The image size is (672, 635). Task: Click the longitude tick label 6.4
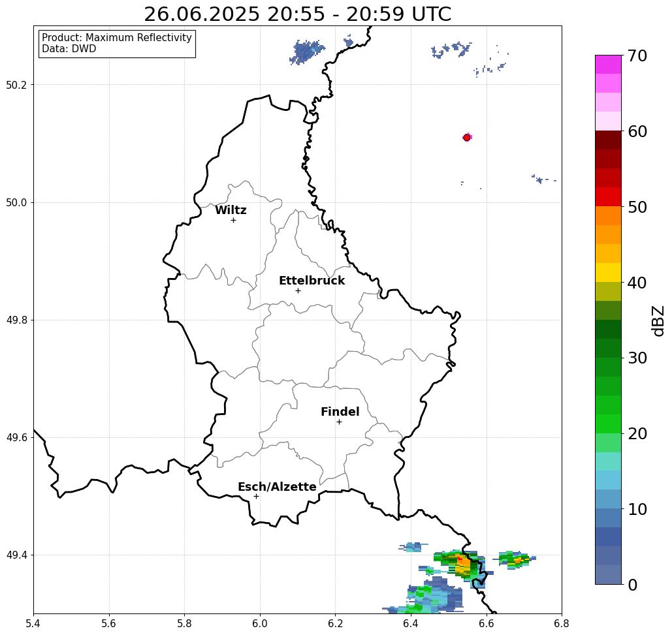click(411, 623)
